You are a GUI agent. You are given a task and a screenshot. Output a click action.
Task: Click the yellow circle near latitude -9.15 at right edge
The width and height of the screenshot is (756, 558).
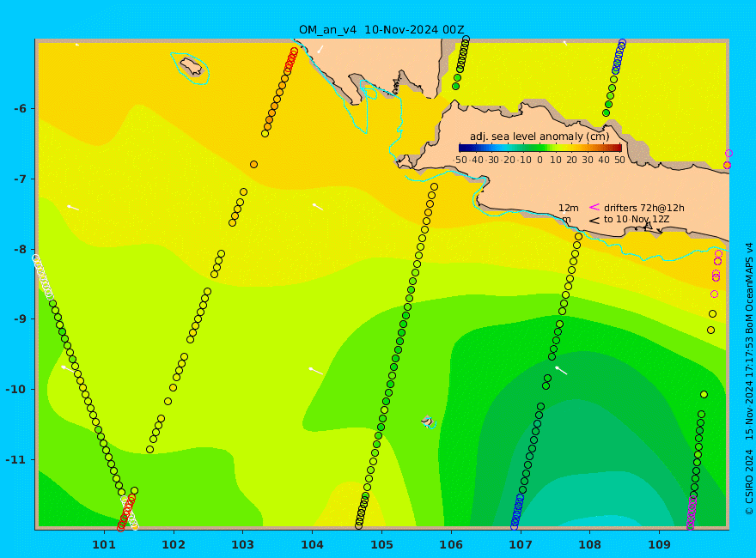click(x=710, y=330)
